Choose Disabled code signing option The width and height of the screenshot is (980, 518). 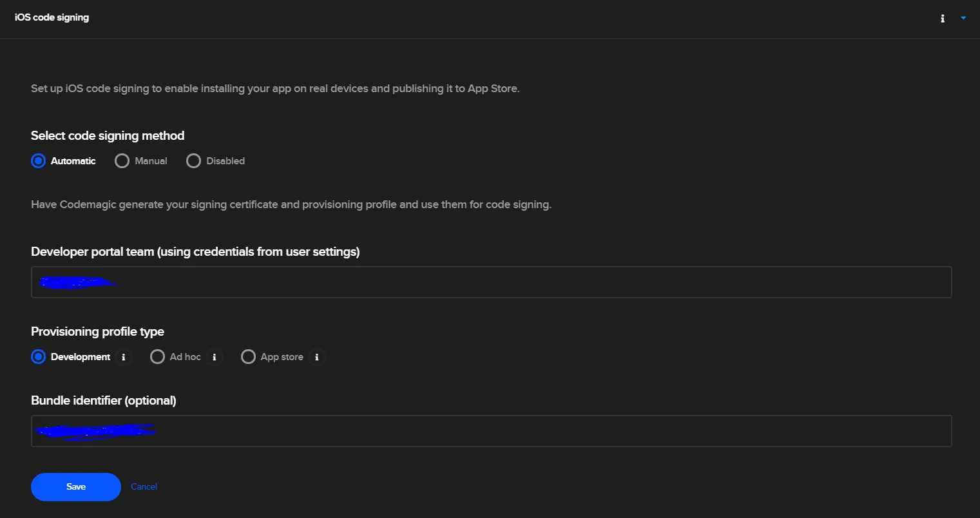pos(193,161)
